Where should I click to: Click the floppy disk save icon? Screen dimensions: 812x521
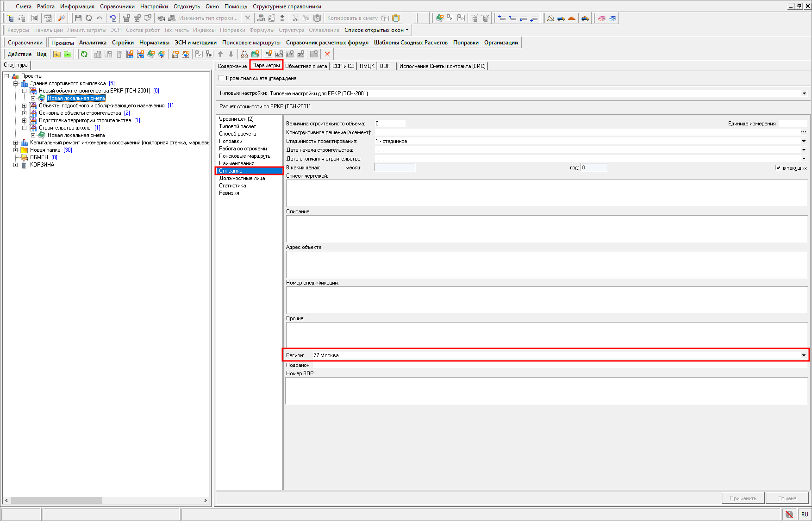[78, 18]
